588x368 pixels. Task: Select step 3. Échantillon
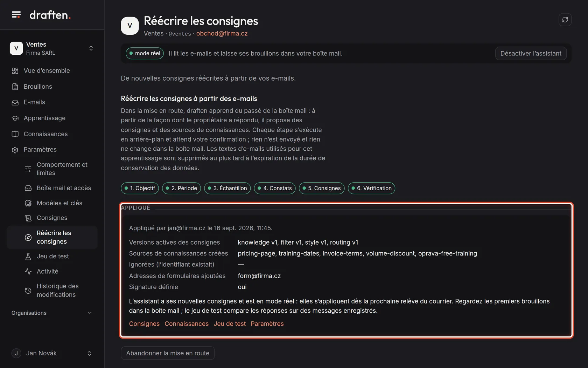pos(227,188)
